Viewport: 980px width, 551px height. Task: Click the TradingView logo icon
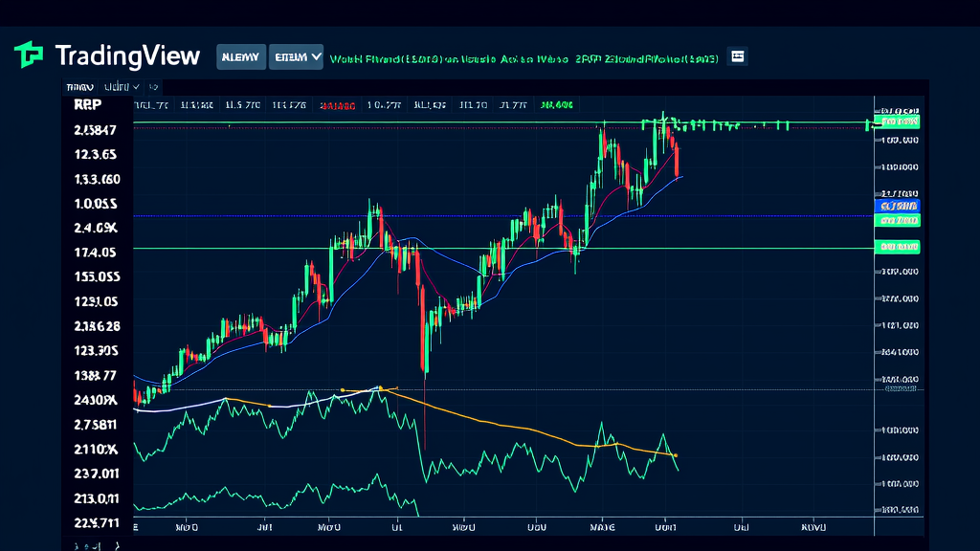tap(29, 55)
